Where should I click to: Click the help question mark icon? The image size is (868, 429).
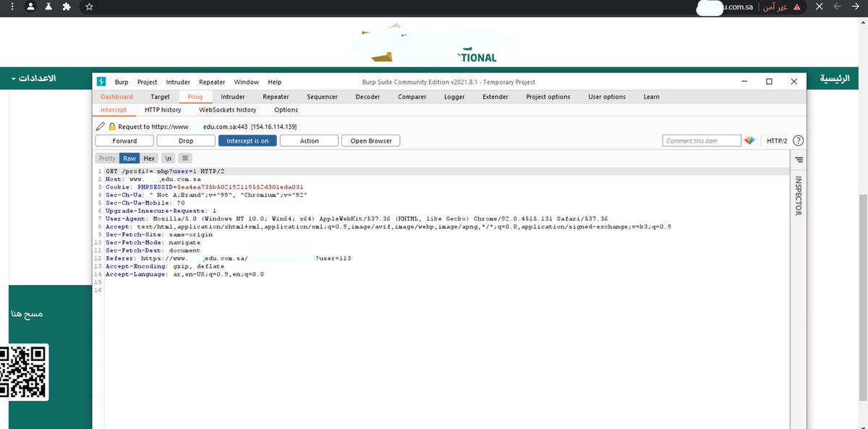(x=799, y=141)
